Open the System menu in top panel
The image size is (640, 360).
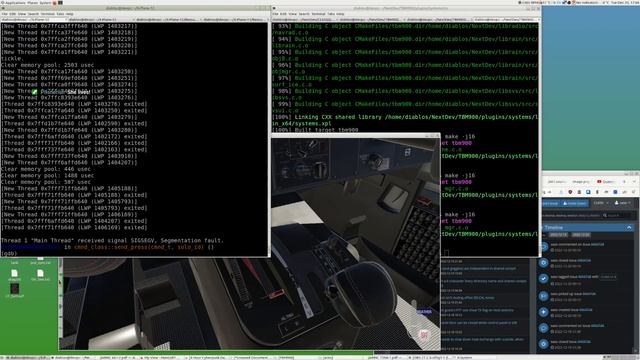45,3
